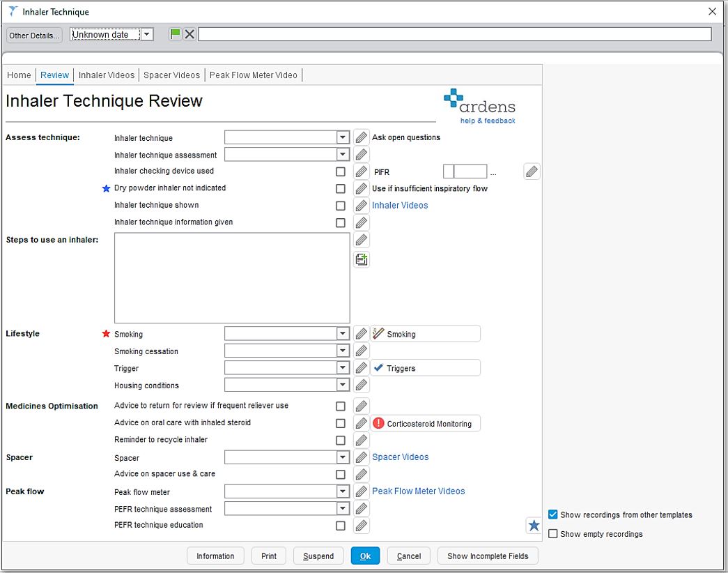Switch to the Spacer Videos tab
The image size is (728, 573).
pos(171,75)
